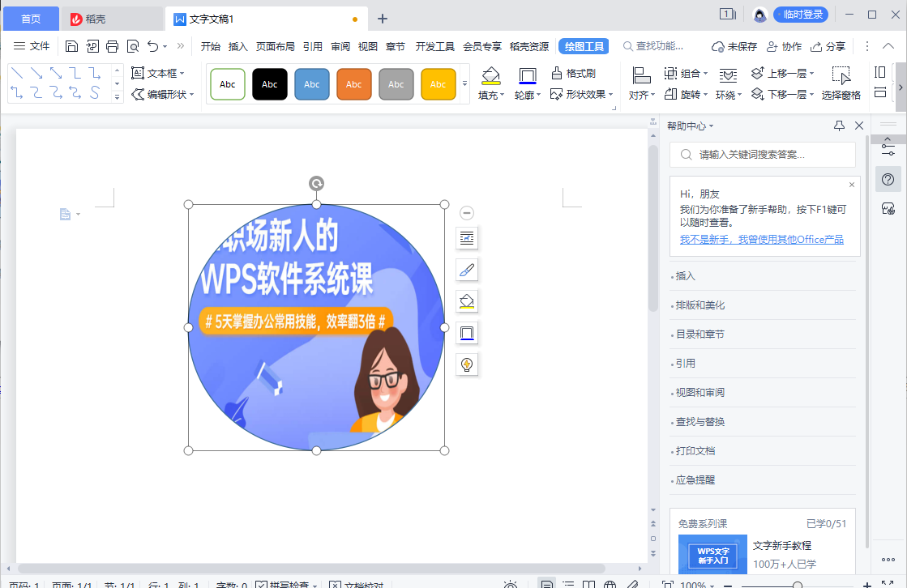The height and width of the screenshot is (588, 907).
Task: Click the Format Painter (格式刷) button
Action: tap(573, 74)
